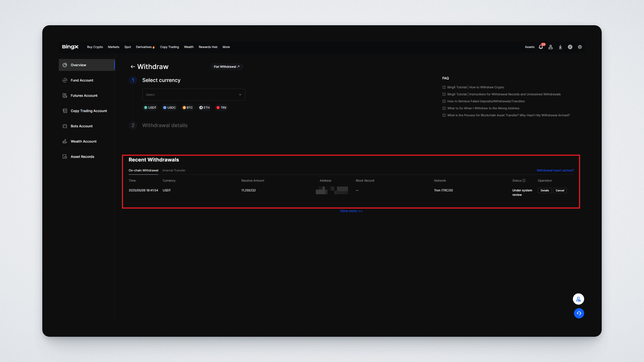Choose the USDT quick-select chip
This screenshot has height=362, width=644.
point(150,108)
